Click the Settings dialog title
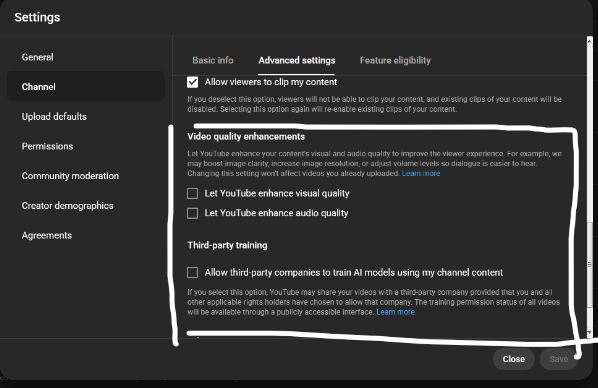 tap(37, 17)
